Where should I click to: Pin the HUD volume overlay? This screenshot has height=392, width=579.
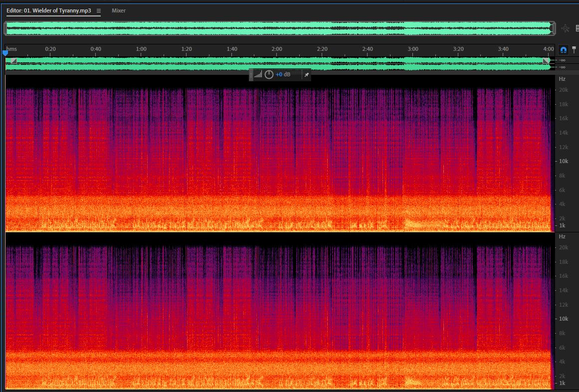pyautogui.click(x=306, y=75)
